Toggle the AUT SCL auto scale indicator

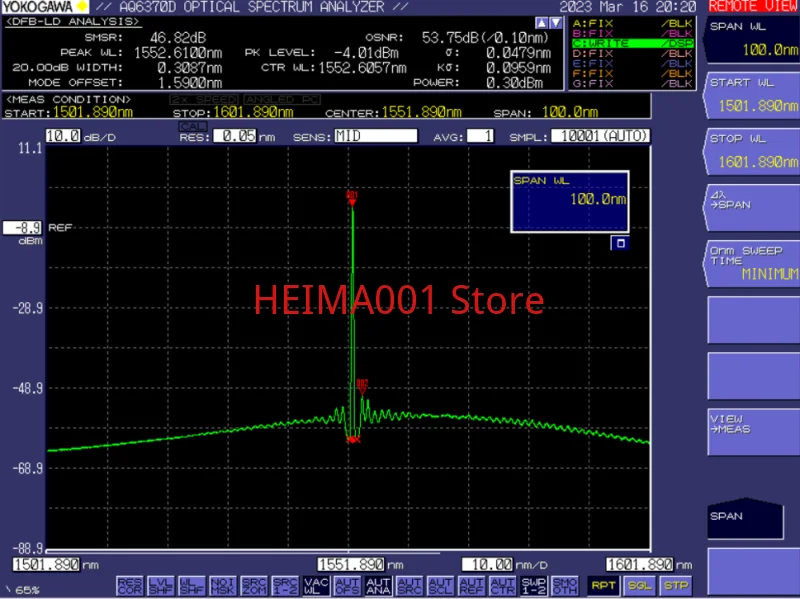(x=440, y=585)
